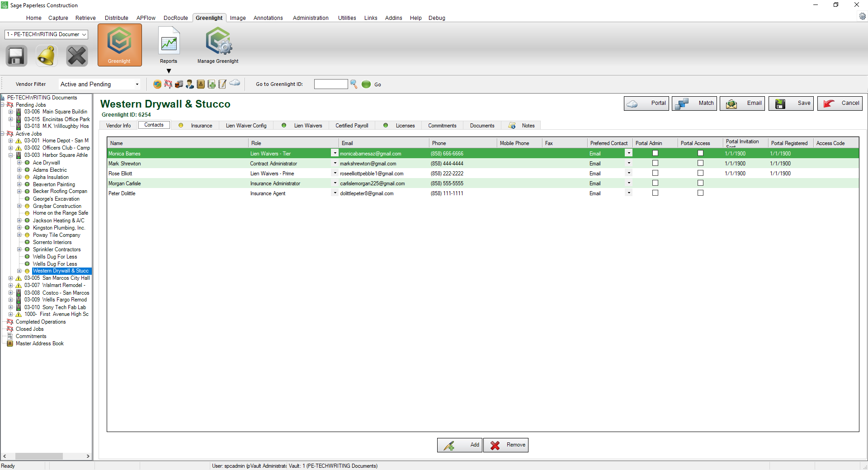868x470 pixels.
Task: Toggle Portal Admin checkbox for Monica Barnes
Action: pos(655,153)
